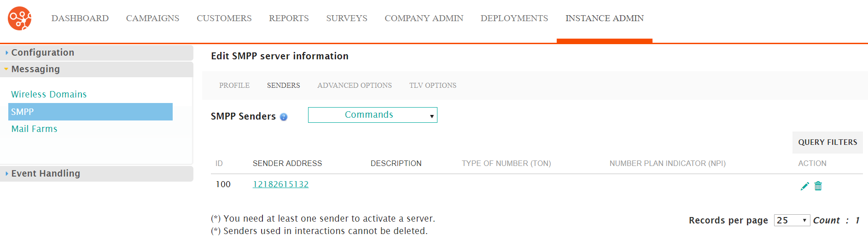
Task: Open Mail Farms in sidebar
Action: pos(35,129)
